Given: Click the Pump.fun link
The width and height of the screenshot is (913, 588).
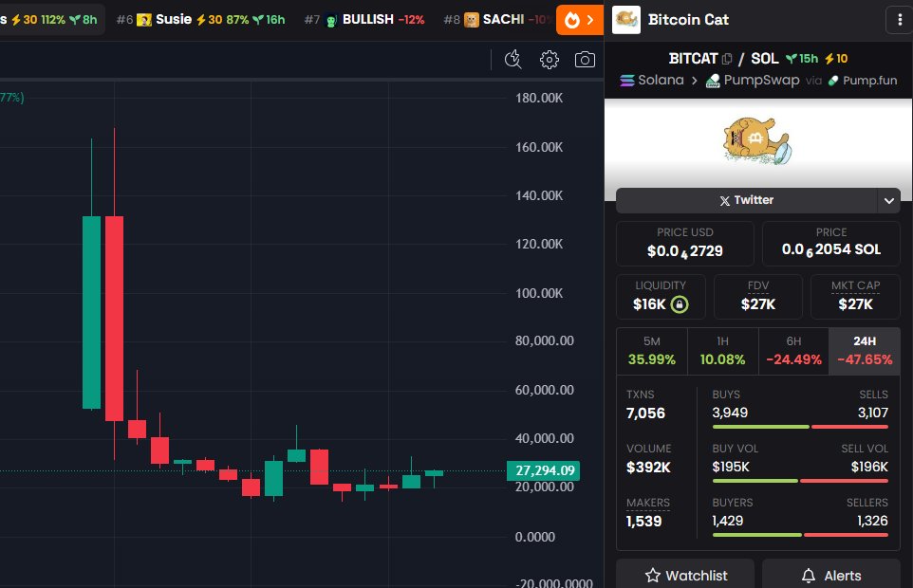Looking at the screenshot, I should tap(863, 81).
